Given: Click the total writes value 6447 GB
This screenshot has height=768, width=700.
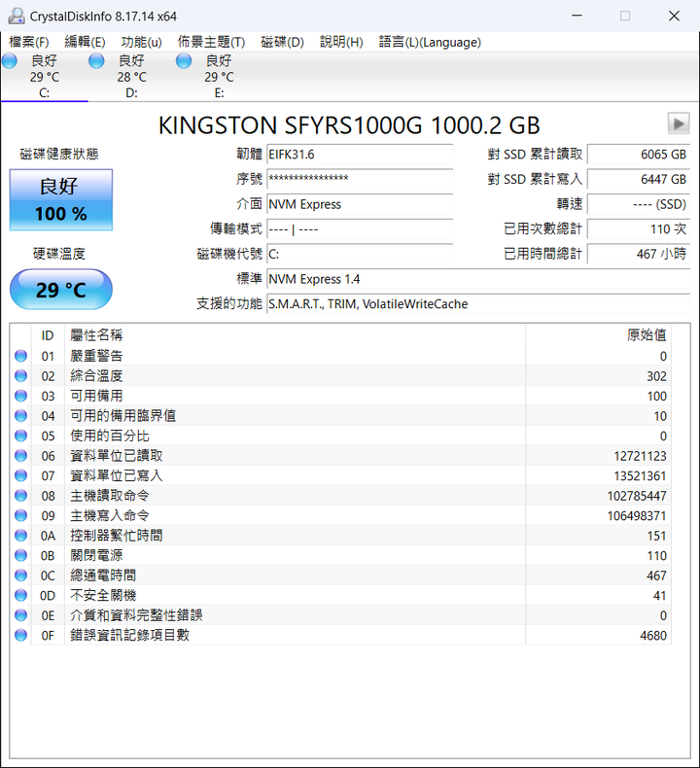Looking at the screenshot, I should (639, 179).
